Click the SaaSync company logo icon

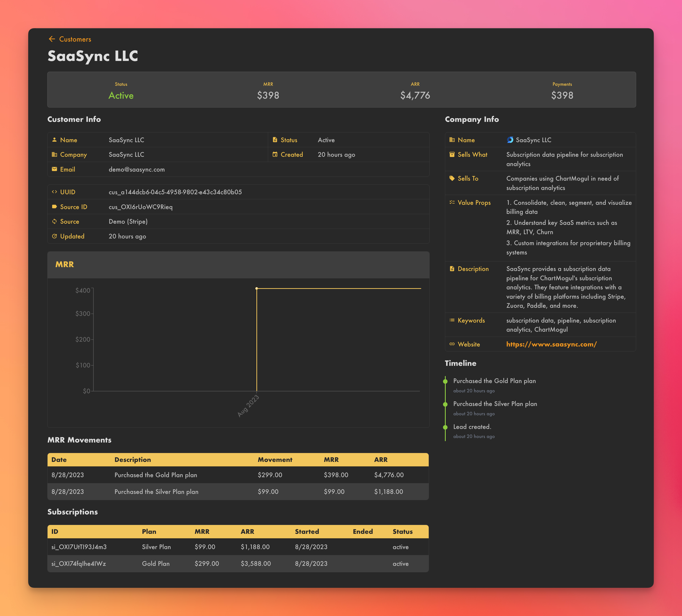coord(510,140)
